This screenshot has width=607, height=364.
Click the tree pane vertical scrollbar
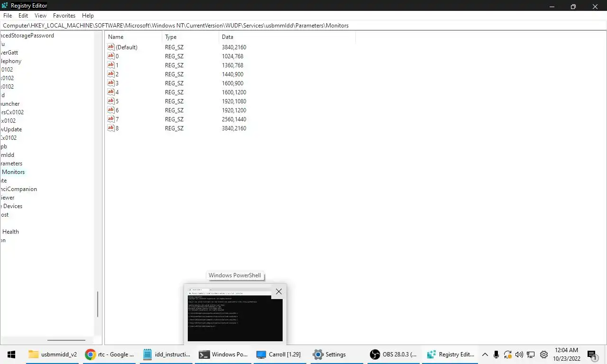[x=98, y=304]
